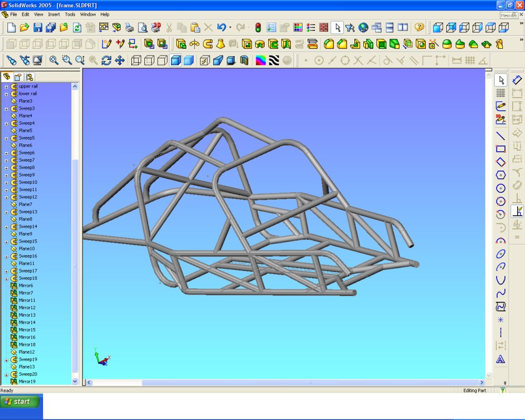
Task: Toggle Shaded With Edges display mode
Action: click(176, 60)
